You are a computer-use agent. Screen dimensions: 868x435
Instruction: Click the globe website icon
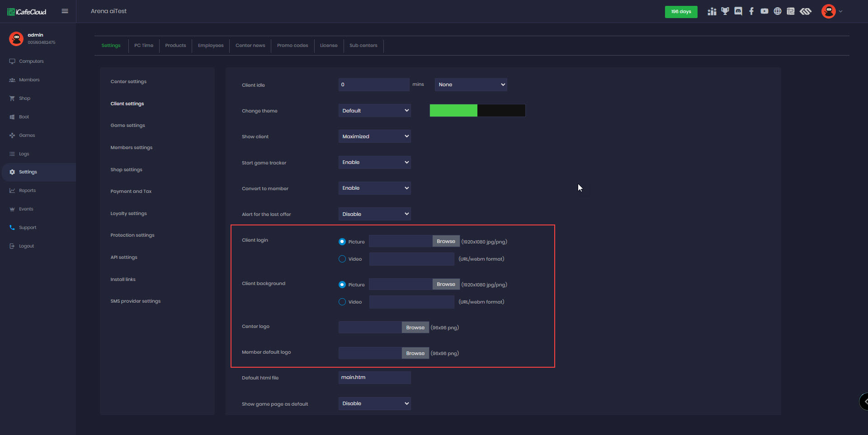point(778,11)
